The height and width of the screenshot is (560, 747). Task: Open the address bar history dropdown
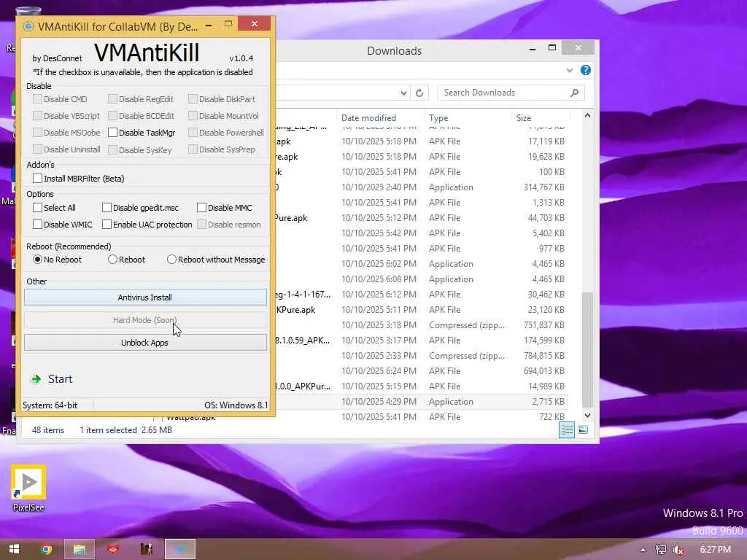403,93
